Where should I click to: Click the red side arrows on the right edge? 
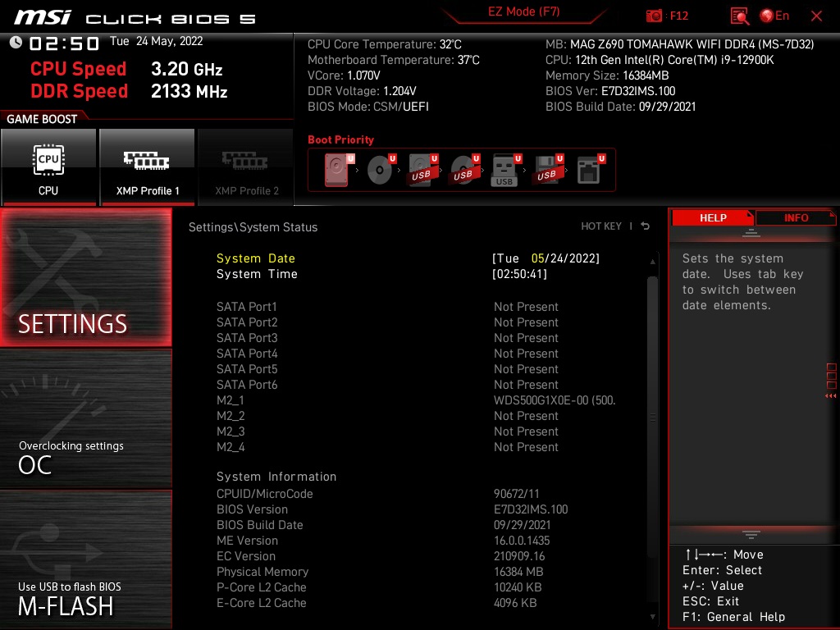click(831, 395)
